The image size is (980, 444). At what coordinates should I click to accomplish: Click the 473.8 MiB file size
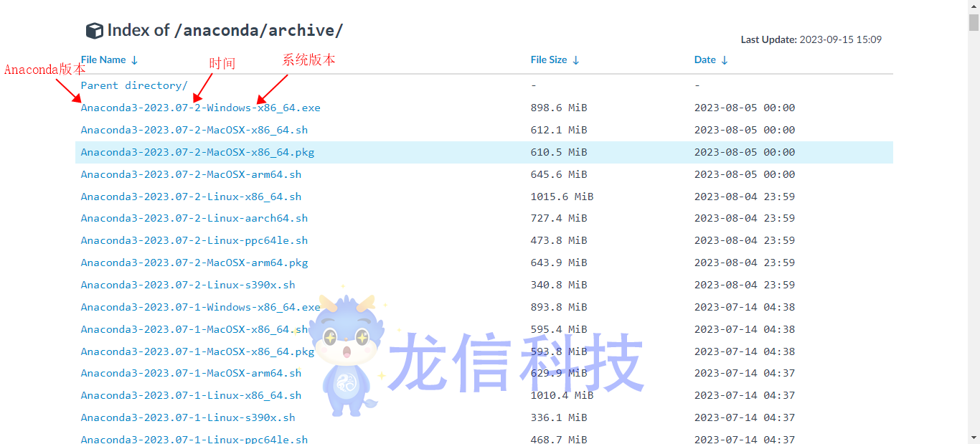point(559,240)
